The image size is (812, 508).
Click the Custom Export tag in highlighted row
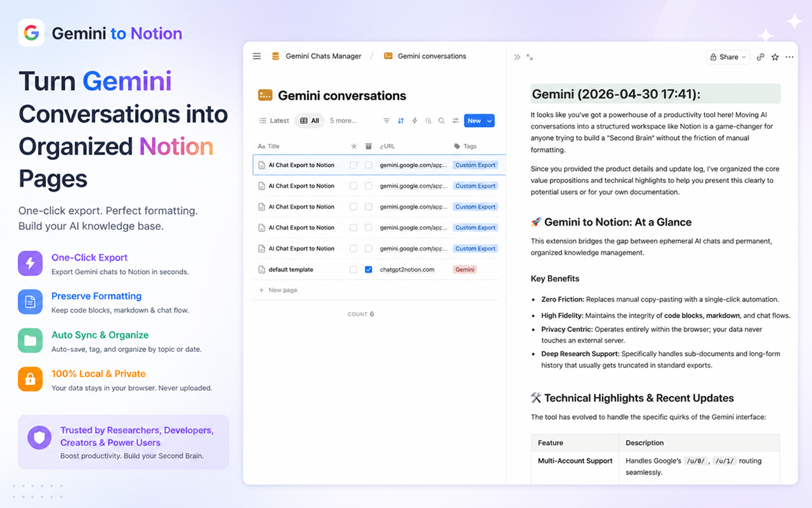476,165
